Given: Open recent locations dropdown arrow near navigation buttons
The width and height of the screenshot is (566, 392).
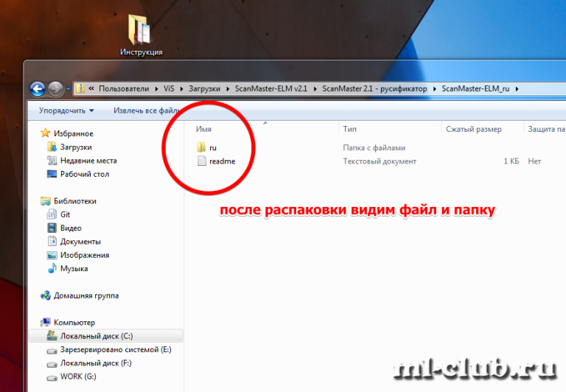Looking at the screenshot, I should coord(69,90).
